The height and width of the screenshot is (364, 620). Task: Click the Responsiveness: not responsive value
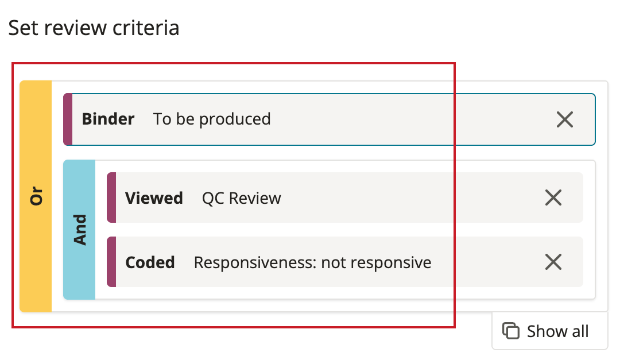pos(312,263)
